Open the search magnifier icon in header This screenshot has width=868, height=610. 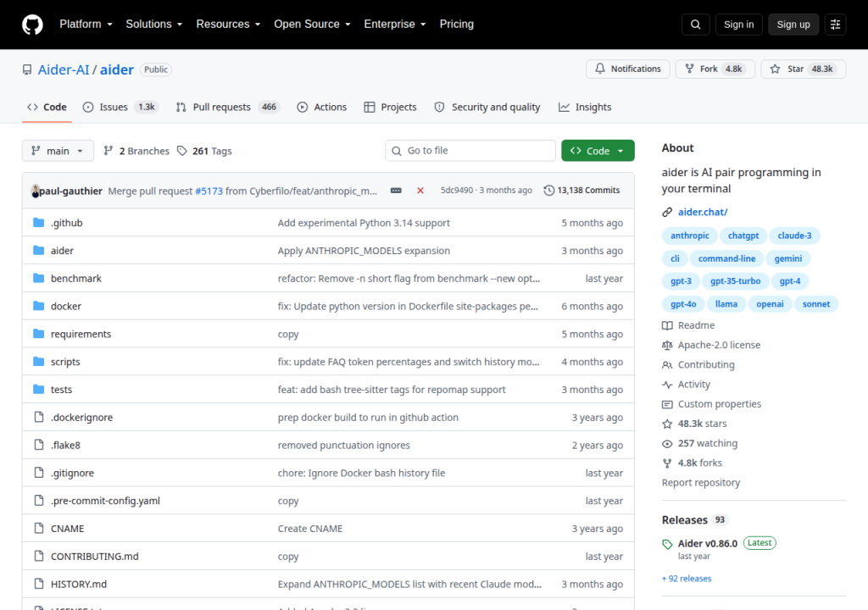pyautogui.click(x=695, y=25)
